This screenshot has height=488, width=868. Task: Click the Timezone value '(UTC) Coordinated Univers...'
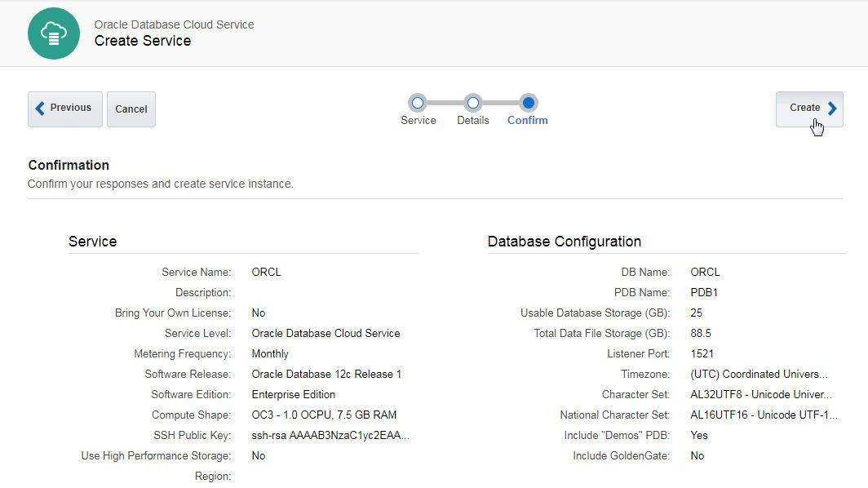click(759, 375)
